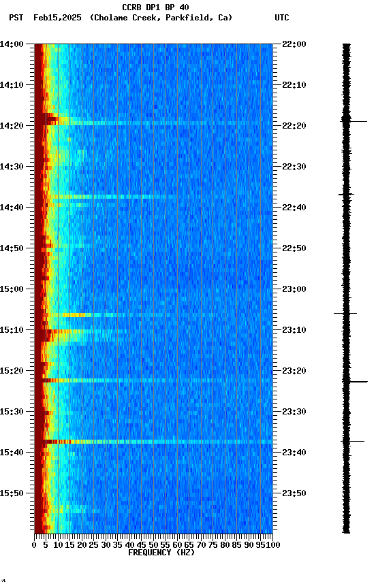Click the "Feb15,2025" date text
Viewport: 376px width, 588px height.
pyautogui.click(x=57, y=18)
